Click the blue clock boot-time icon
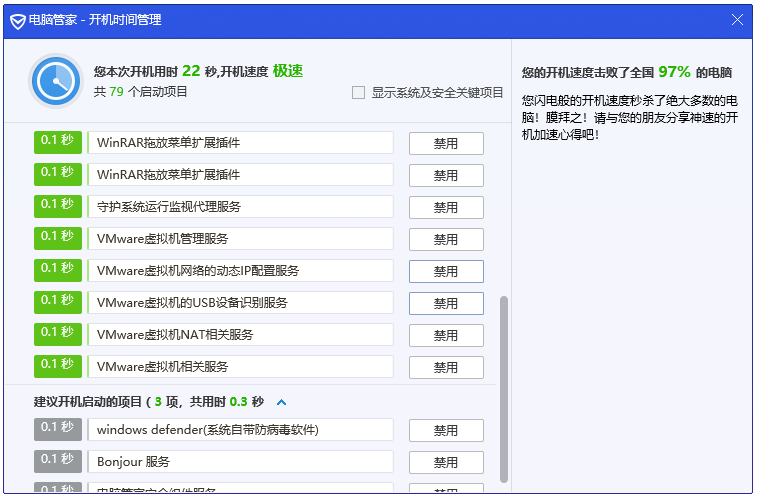This screenshot has height=496, width=758. click(x=56, y=81)
